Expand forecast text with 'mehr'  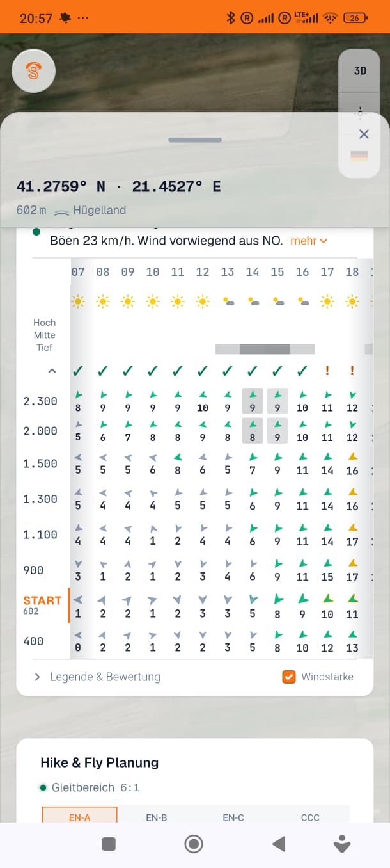[309, 241]
